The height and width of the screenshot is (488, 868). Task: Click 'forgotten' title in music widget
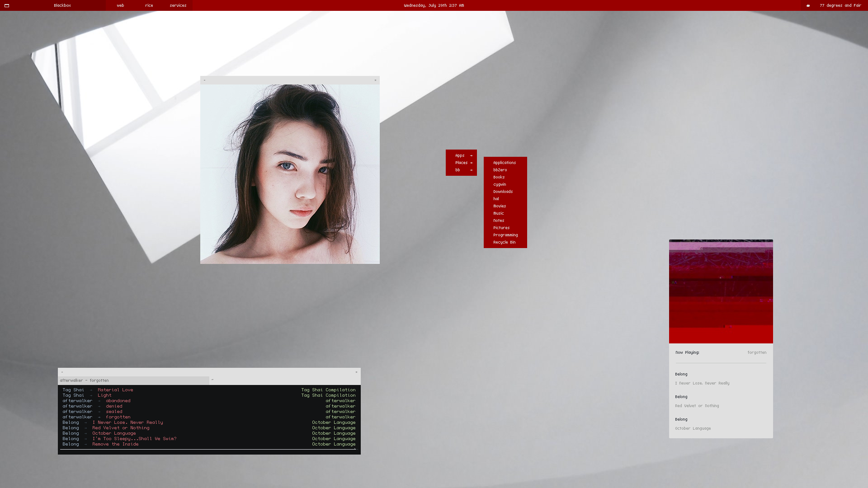coord(757,352)
